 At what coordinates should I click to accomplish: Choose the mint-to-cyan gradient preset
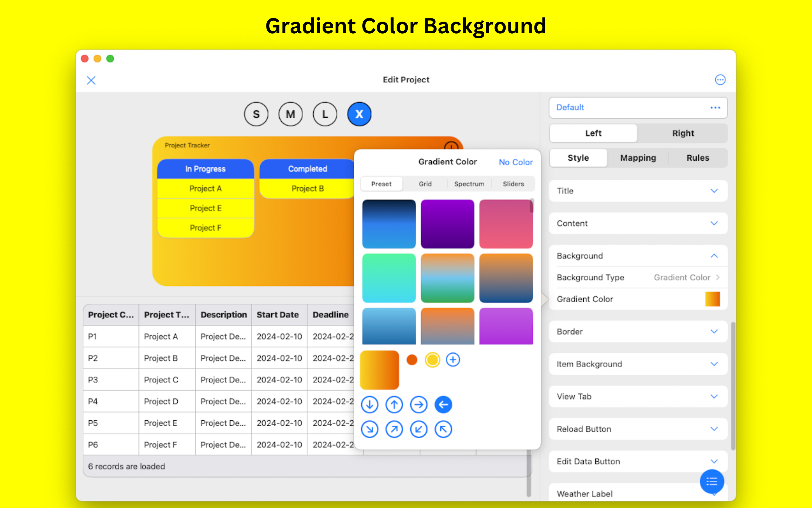(389, 278)
